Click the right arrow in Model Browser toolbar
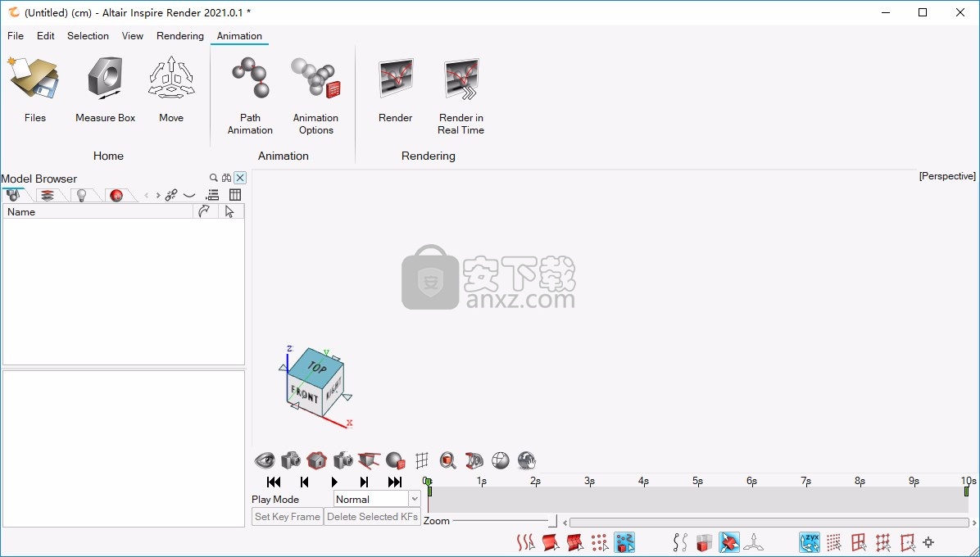 (x=158, y=196)
